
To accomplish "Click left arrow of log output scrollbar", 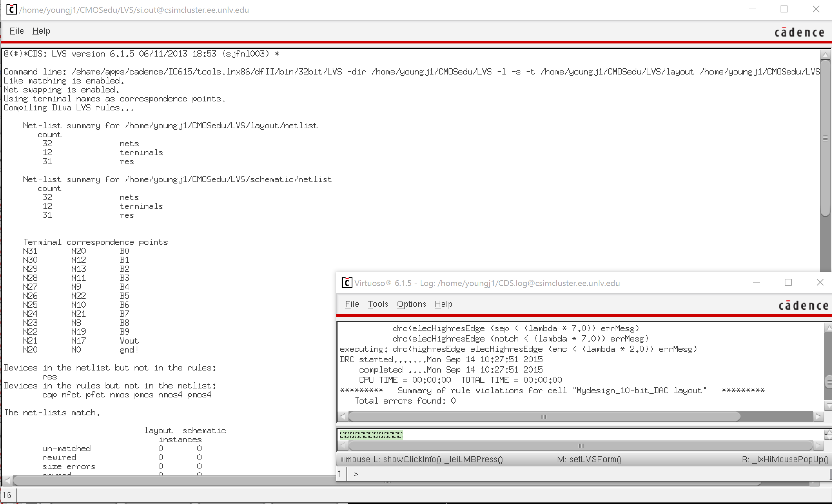I will click(343, 416).
